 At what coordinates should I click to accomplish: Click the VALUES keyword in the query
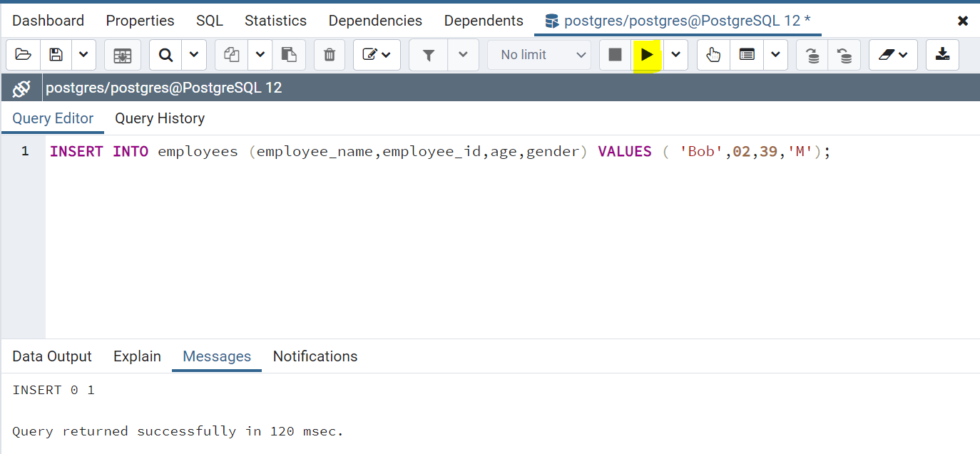coord(625,151)
